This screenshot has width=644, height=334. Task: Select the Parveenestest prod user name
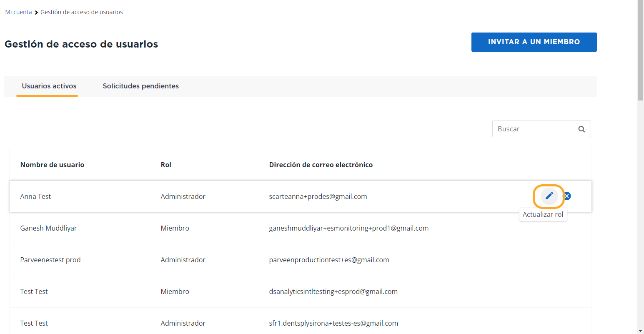50,260
